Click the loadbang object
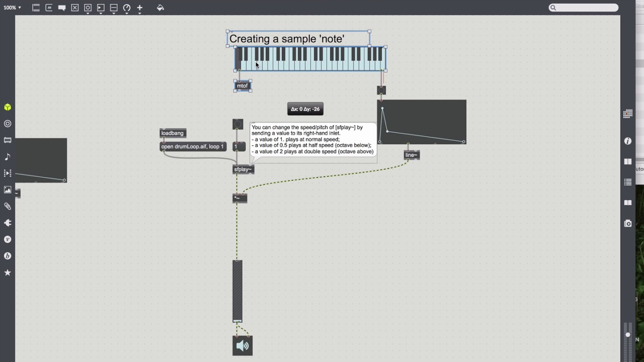Image resolution: width=644 pixels, height=362 pixels. [x=173, y=133]
